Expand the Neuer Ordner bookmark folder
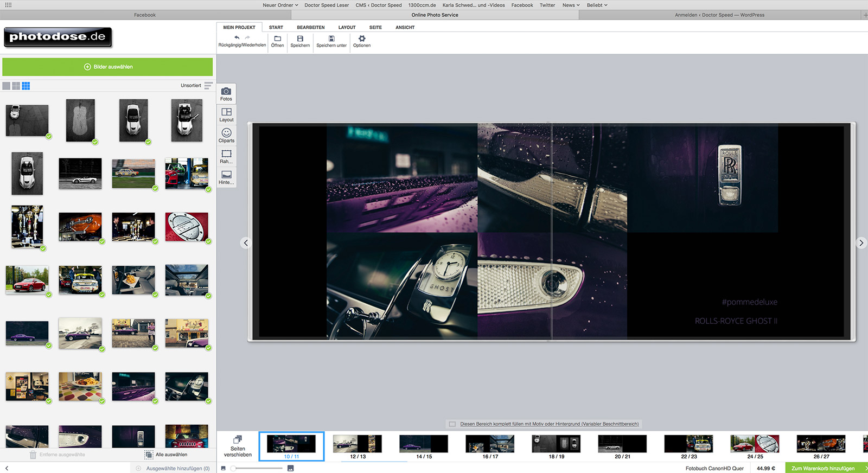The image size is (868, 473). [280, 5]
